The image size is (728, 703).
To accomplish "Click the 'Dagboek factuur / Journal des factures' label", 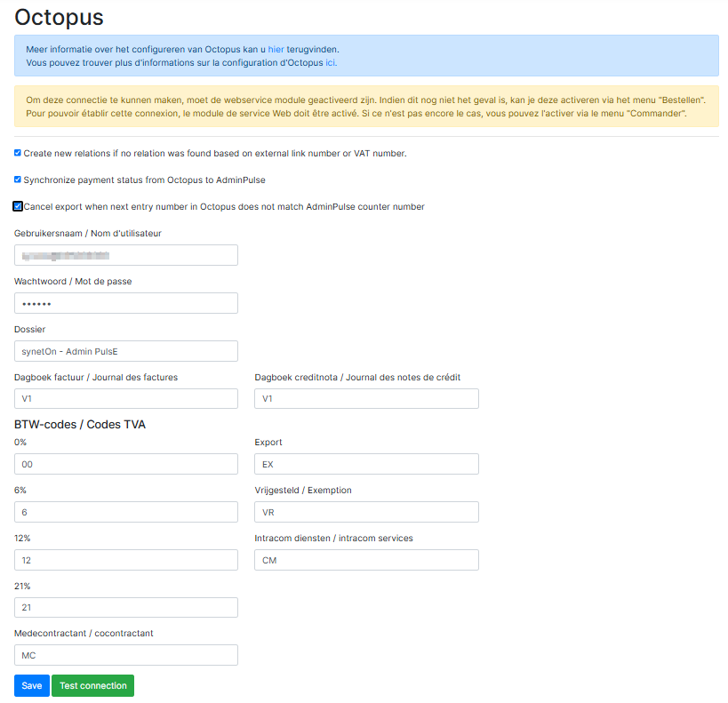I will [96, 377].
